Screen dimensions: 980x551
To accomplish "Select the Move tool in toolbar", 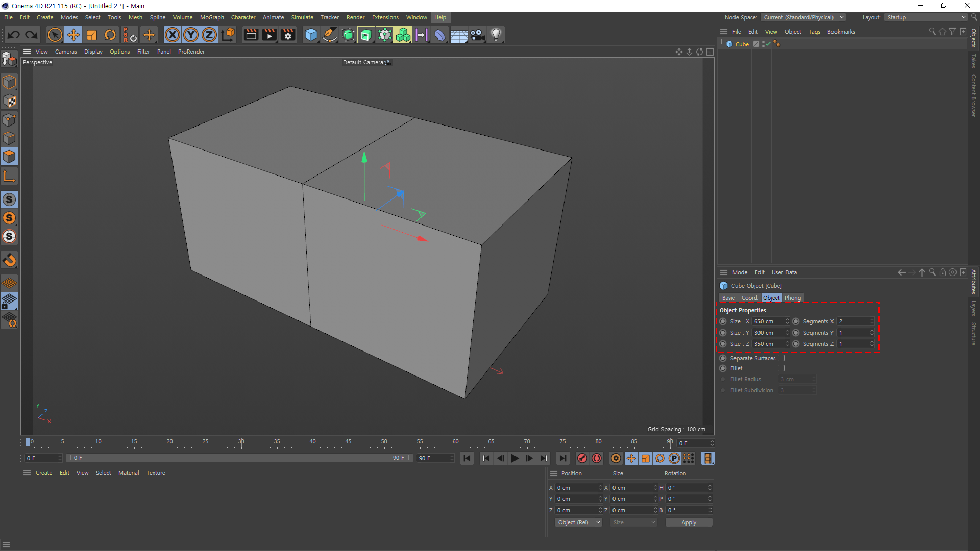I will point(73,35).
